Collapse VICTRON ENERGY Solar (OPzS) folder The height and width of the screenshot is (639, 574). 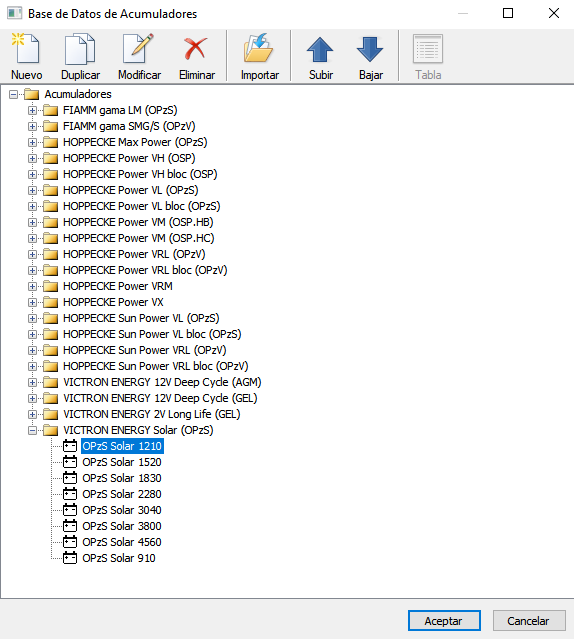pyautogui.click(x=32, y=430)
